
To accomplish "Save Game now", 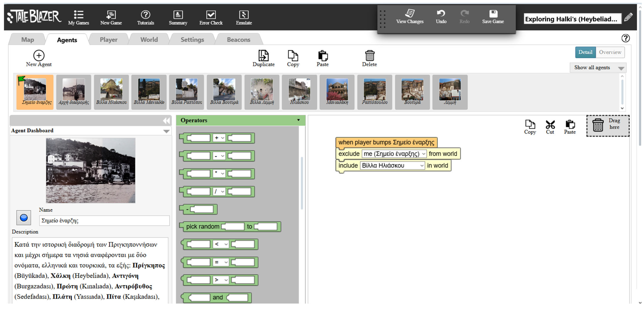I will [493, 17].
